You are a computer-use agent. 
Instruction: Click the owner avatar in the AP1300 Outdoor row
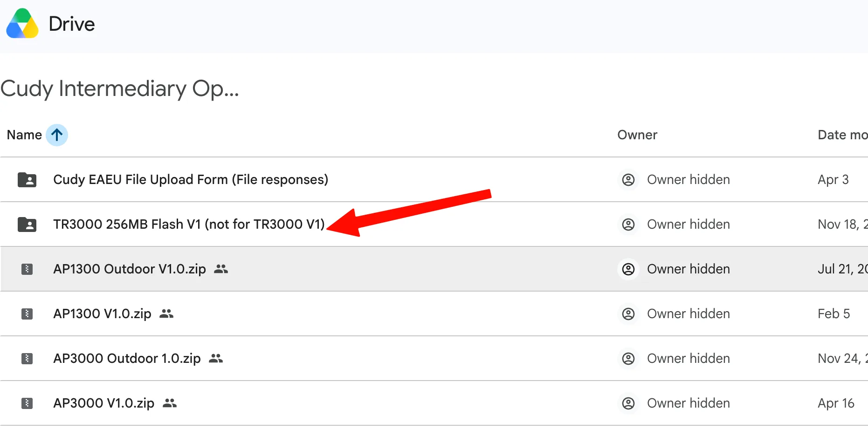tap(628, 269)
